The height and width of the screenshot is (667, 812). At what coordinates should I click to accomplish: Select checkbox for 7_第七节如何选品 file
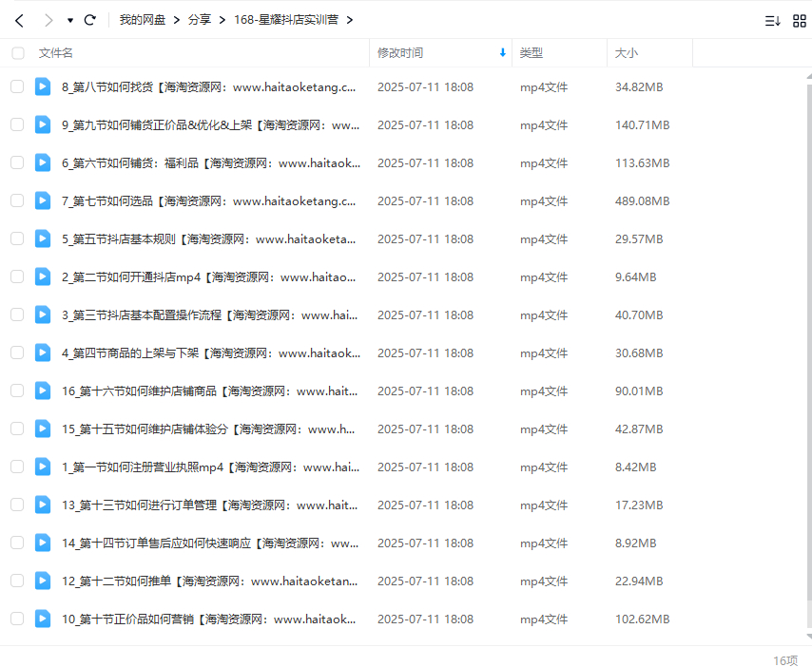click(x=17, y=200)
